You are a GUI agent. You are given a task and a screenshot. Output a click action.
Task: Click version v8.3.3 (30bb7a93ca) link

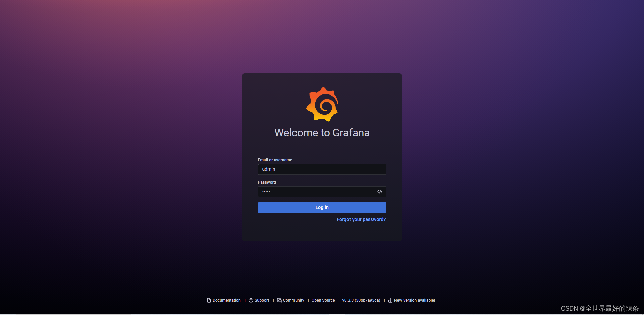pyautogui.click(x=361, y=300)
